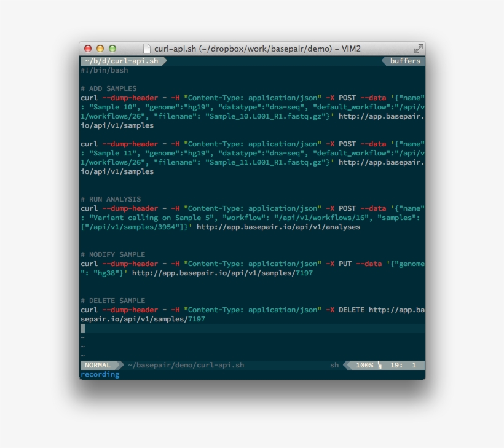This screenshot has height=448, width=504.
Task: Select the curl-api.sh buffer tab
Action: point(122,61)
